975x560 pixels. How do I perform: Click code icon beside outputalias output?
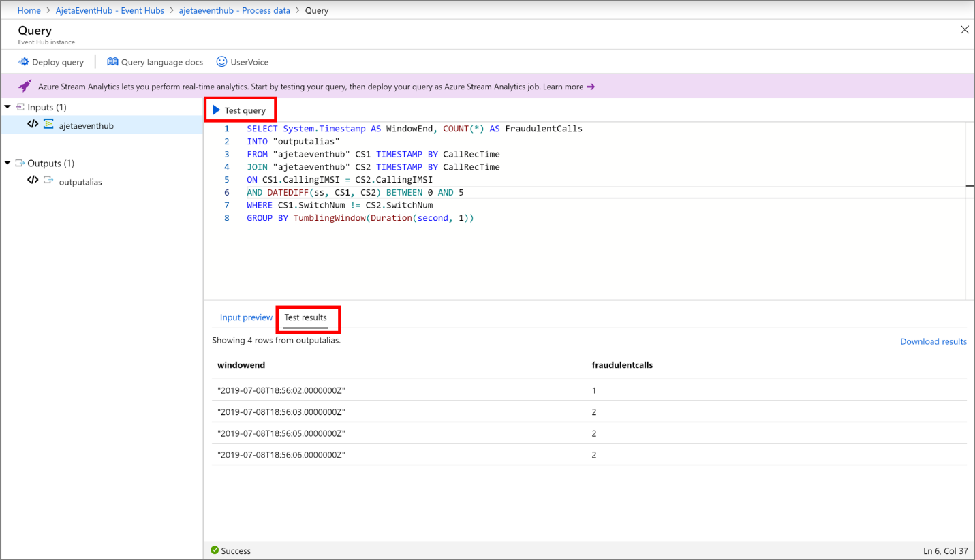point(33,181)
